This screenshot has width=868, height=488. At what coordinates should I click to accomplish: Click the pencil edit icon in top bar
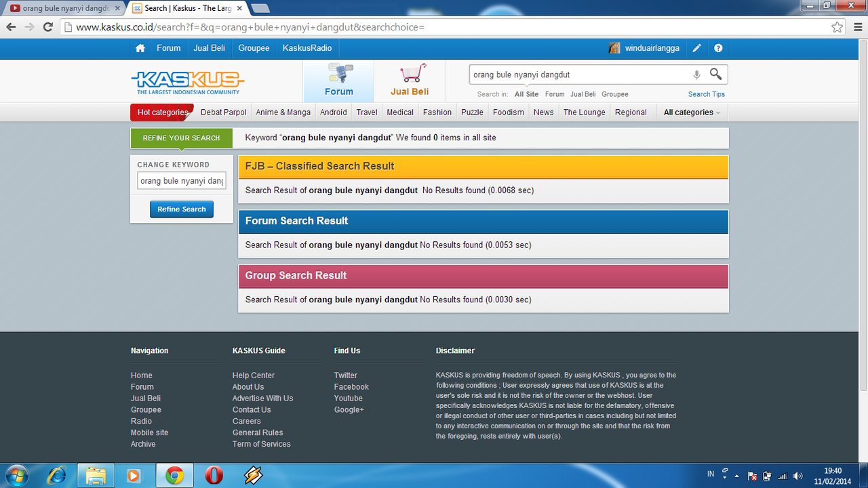tap(696, 48)
